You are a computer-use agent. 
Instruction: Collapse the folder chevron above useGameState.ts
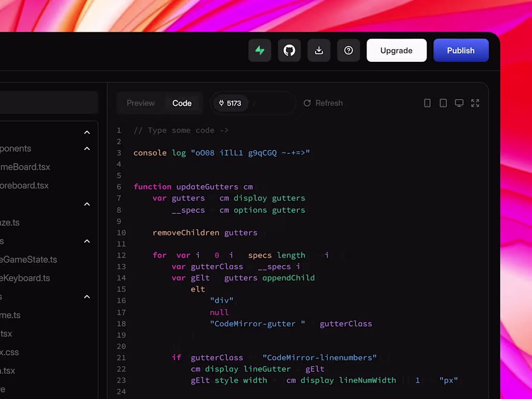tap(87, 241)
